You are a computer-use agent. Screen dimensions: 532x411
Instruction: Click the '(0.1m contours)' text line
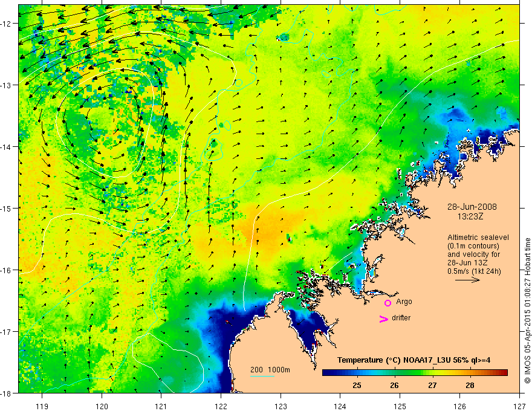473,246
